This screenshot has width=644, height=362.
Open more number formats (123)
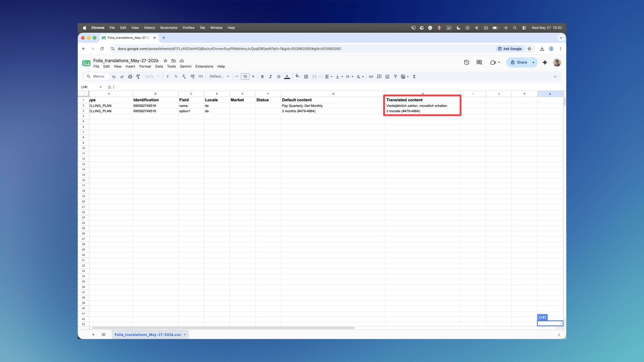200,76
